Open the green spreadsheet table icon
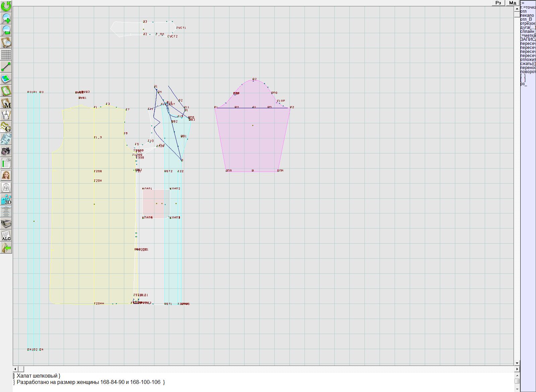The height and width of the screenshot is (392, 536). pyautogui.click(x=6, y=163)
